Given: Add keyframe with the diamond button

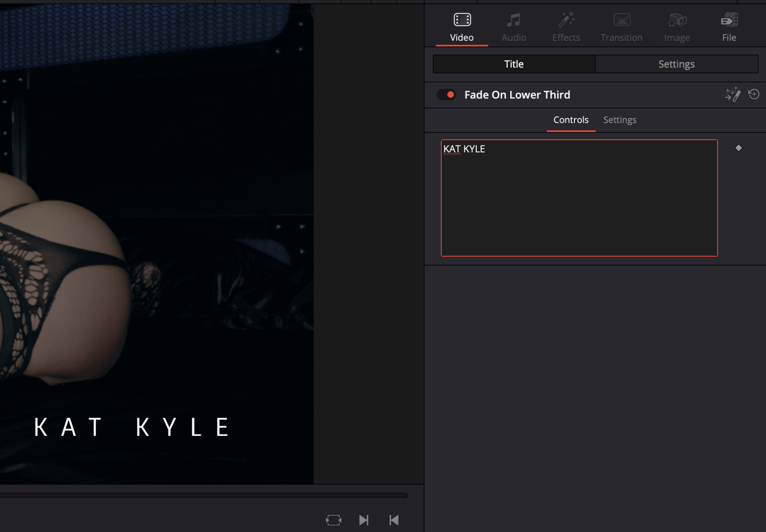Looking at the screenshot, I should tap(739, 148).
